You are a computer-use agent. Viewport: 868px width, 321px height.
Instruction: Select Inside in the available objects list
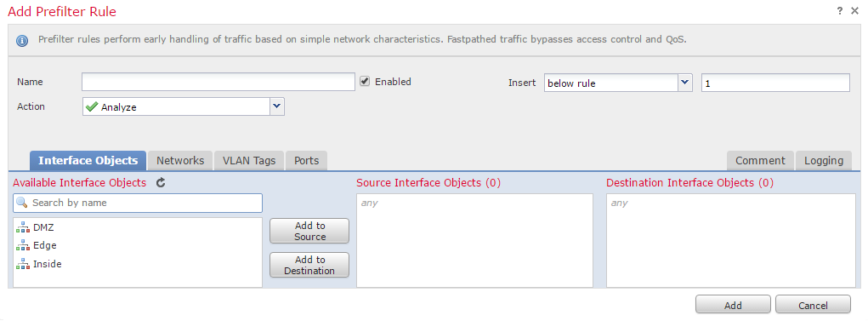[x=138, y=265]
